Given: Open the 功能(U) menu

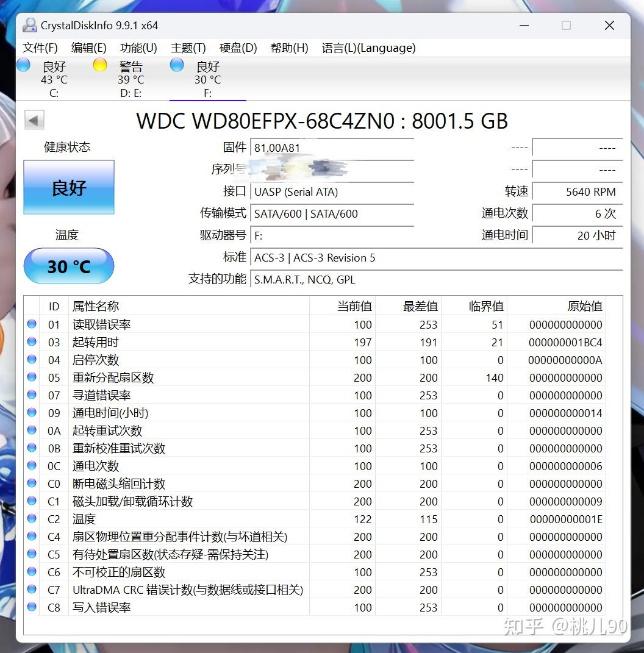Looking at the screenshot, I should tap(138, 48).
